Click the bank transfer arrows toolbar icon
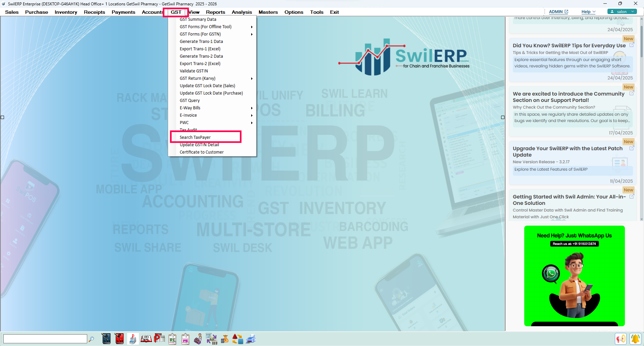 (x=211, y=339)
